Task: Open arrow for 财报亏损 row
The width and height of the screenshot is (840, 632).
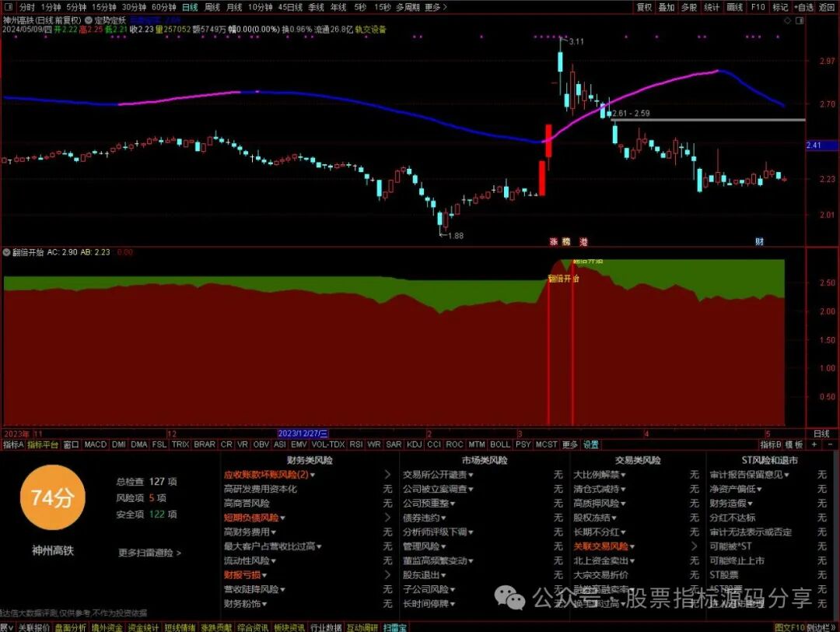Action: (x=387, y=574)
